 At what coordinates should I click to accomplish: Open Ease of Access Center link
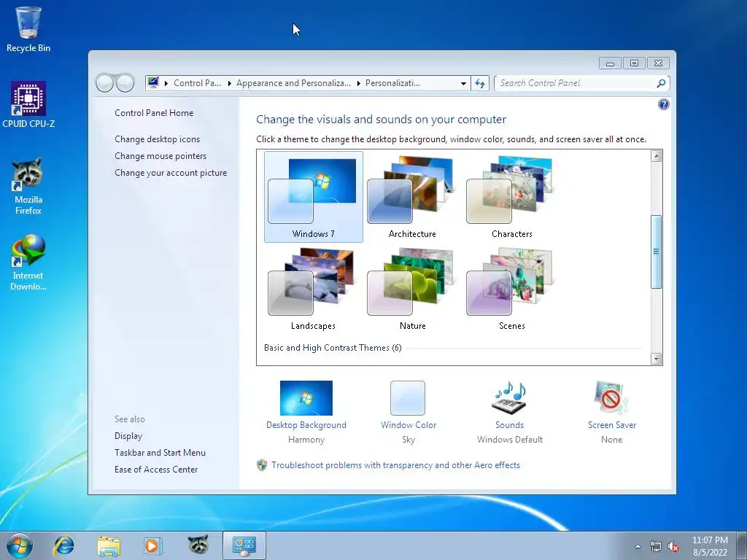tap(156, 469)
